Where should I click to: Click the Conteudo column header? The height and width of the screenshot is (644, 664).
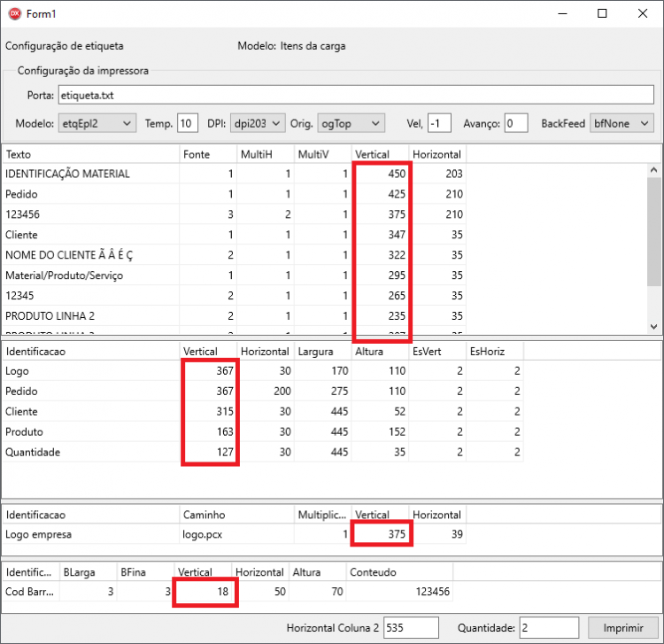[x=399, y=572]
